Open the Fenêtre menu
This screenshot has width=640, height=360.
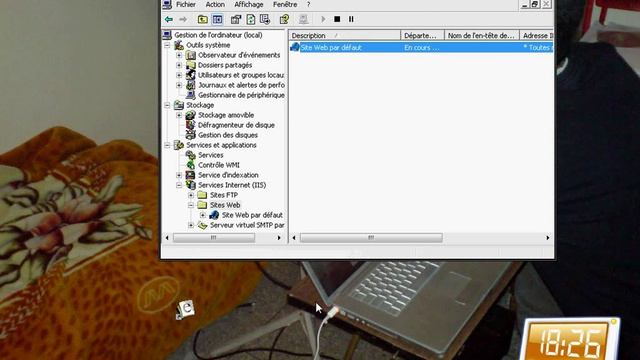coord(285,4)
